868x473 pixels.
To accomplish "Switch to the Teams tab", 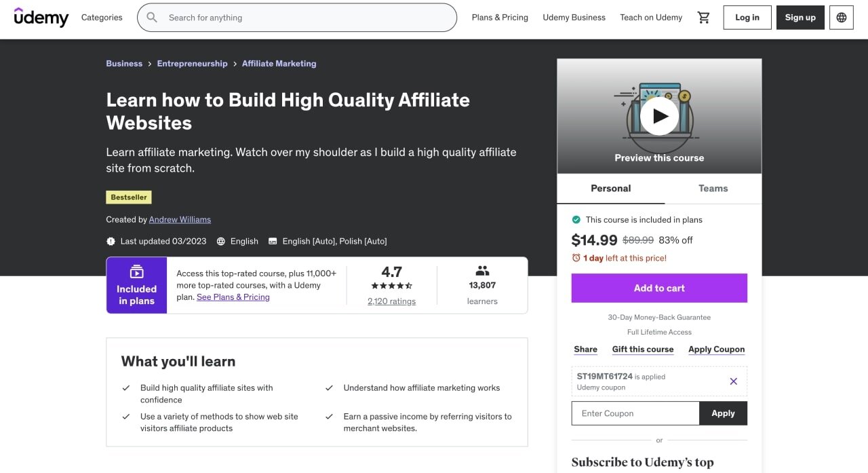I will [x=713, y=189].
